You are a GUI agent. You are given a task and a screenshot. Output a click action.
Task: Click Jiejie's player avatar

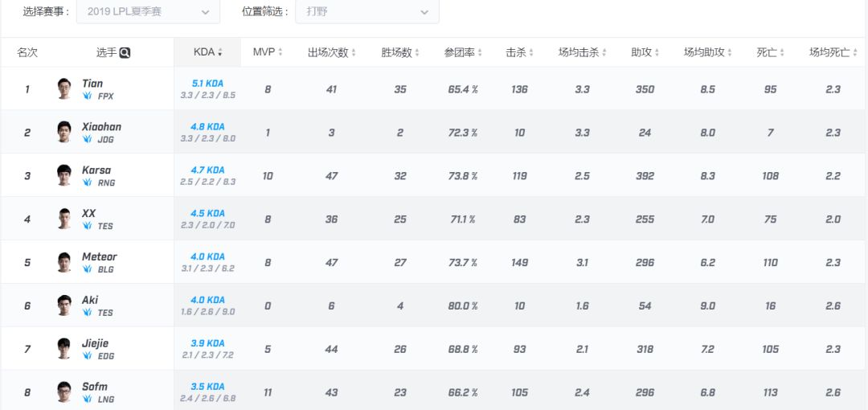click(65, 349)
